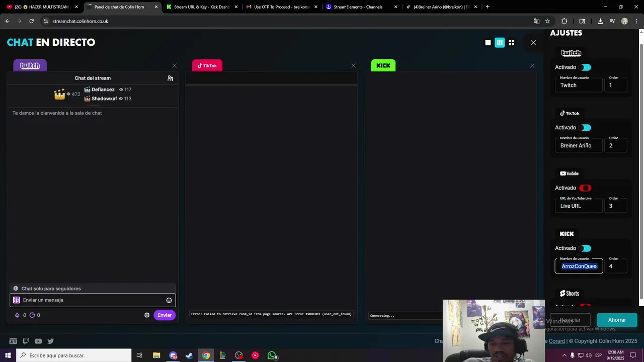The height and width of the screenshot is (362, 644).
Task: Click the chat followers-only info icon
Action: coord(16,289)
